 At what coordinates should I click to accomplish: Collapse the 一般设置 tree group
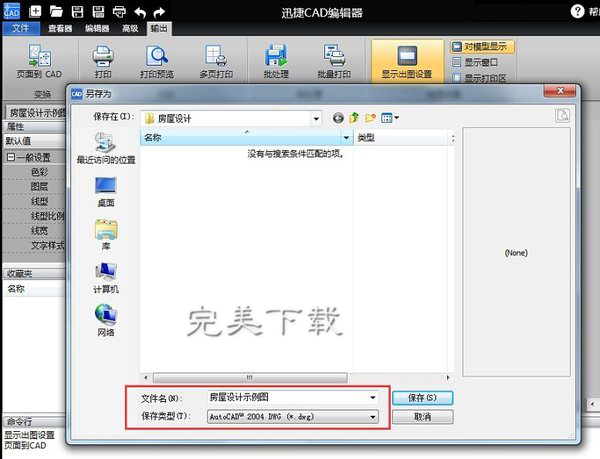(11, 157)
